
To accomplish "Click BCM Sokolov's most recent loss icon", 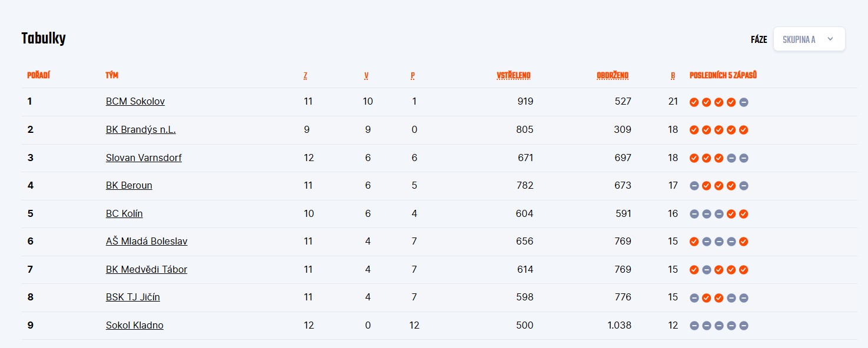I will pos(744,102).
